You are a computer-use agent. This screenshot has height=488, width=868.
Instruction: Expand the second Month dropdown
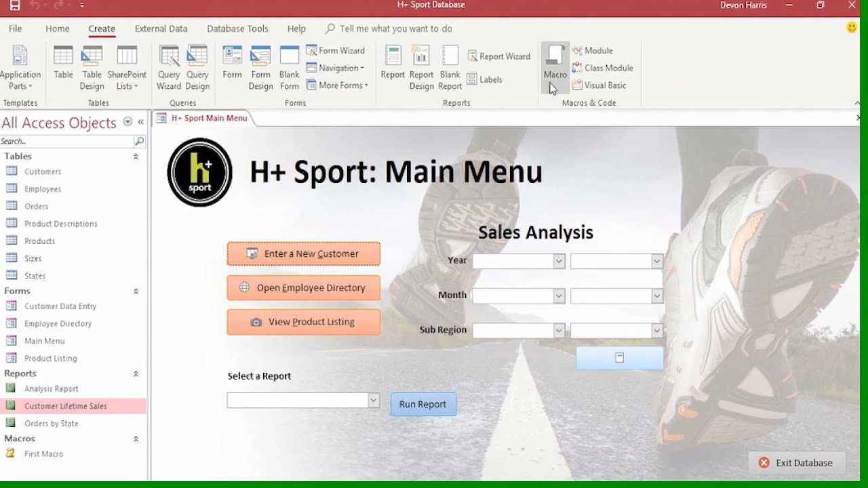[x=656, y=296]
